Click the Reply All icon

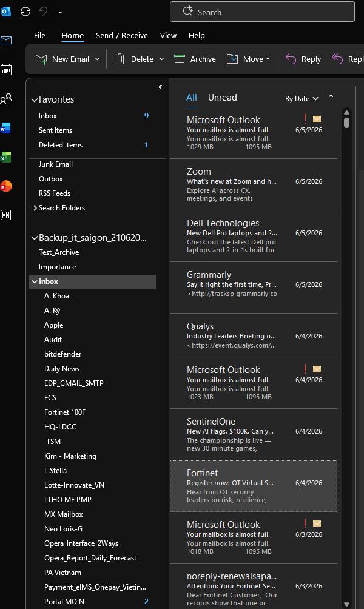tap(337, 59)
